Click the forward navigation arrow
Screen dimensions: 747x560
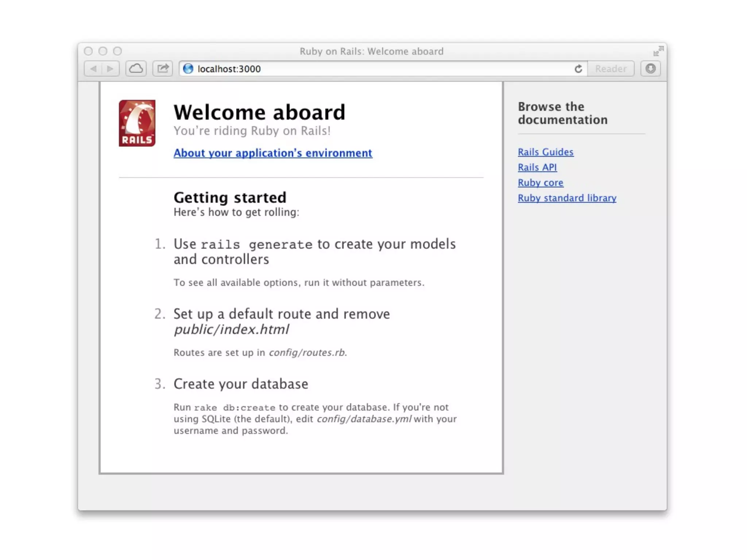coord(110,69)
